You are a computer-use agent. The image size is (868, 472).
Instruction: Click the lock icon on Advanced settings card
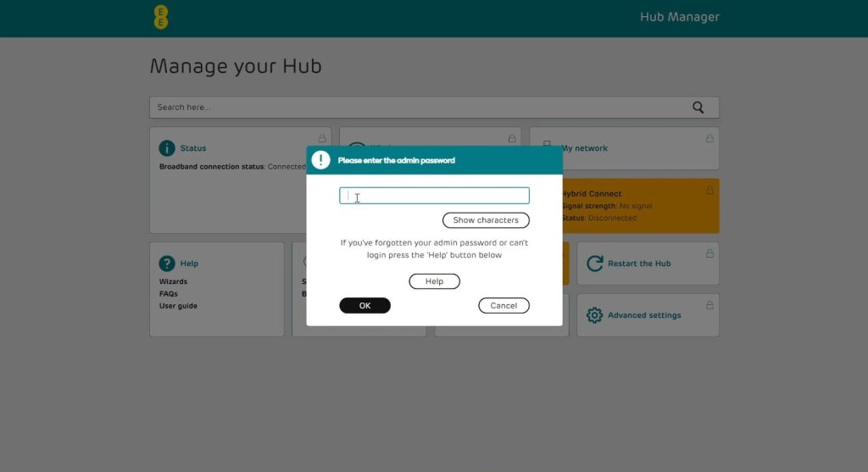(709, 305)
